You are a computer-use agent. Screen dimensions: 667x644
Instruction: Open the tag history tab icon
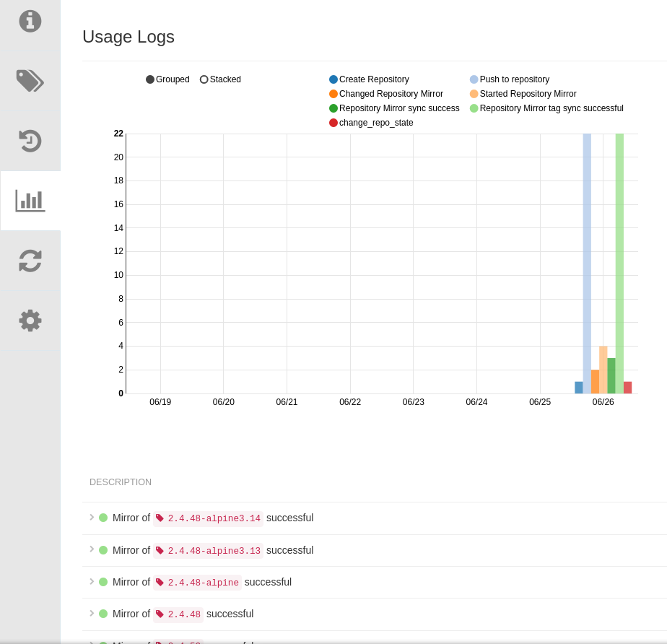click(x=30, y=141)
